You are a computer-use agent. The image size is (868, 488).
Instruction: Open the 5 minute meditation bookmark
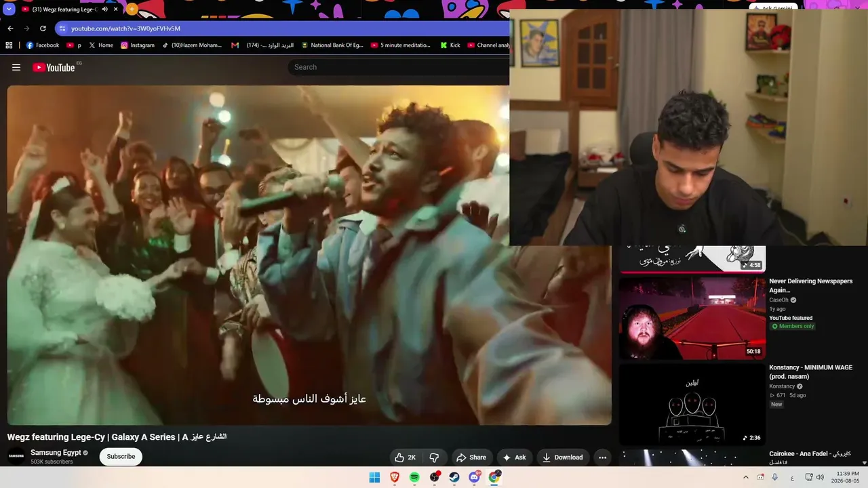click(x=401, y=45)
